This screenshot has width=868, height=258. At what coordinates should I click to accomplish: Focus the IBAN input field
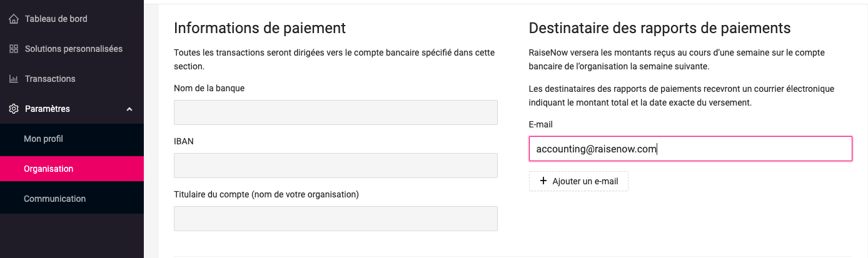335,166
